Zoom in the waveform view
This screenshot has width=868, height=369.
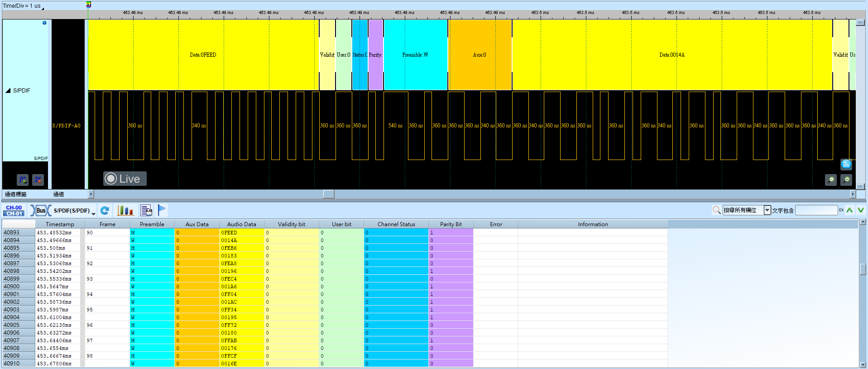pos(846,180)
